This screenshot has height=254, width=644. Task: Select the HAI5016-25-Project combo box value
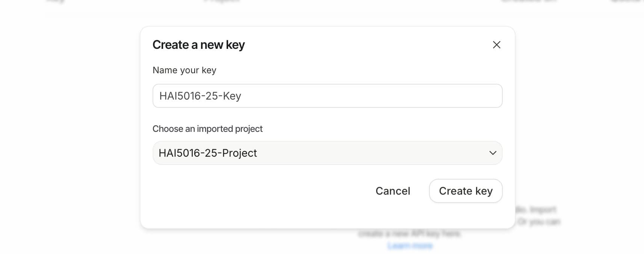[x=208, y=153]
